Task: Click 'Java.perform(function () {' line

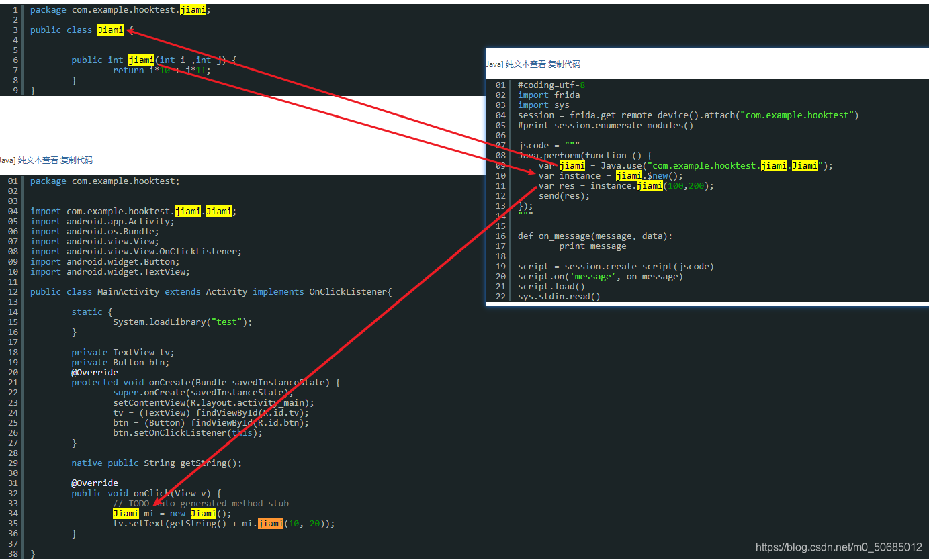Action: (585, 156)
